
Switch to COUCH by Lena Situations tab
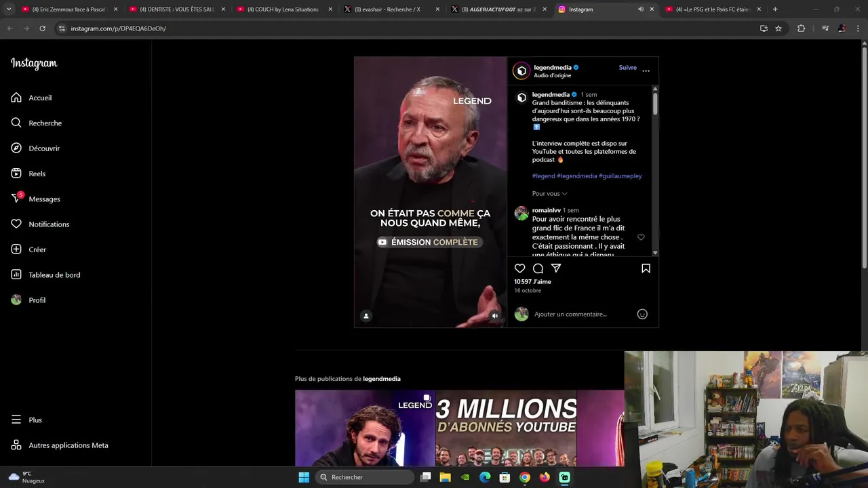point(285,9)
